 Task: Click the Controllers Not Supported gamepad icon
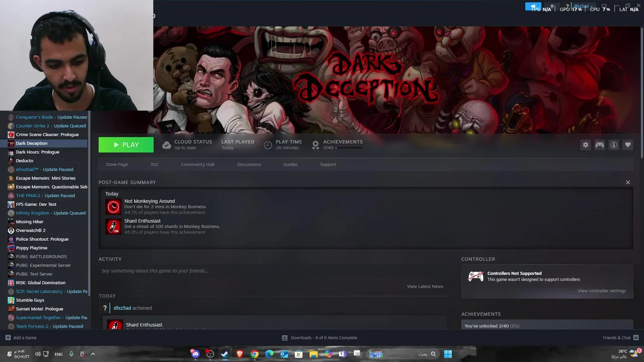[x=476, y=276]
